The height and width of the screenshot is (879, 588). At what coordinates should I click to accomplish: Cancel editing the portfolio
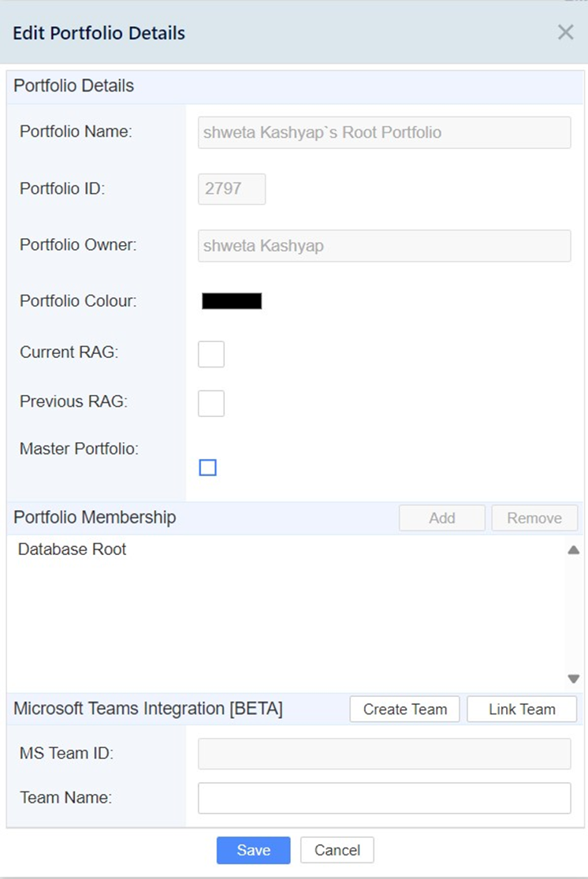337,851
